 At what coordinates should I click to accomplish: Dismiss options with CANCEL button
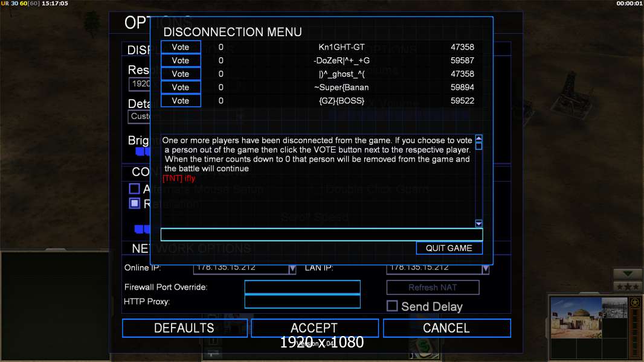[447, 328]
